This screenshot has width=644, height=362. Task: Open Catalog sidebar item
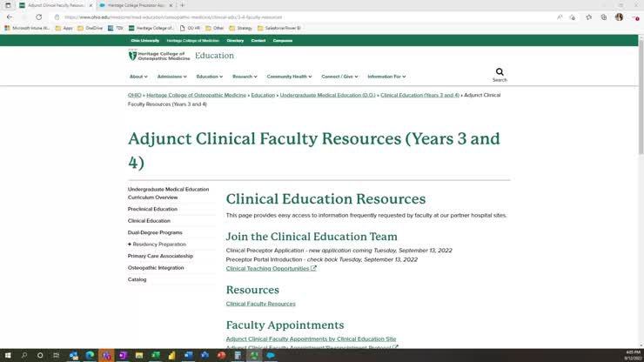coord(137,279)
